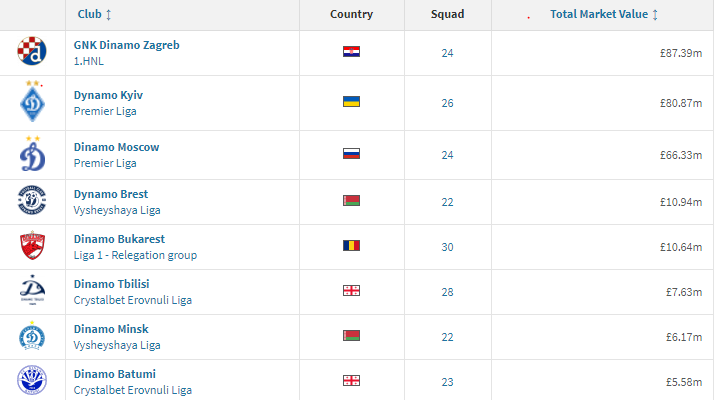
Task: Open 1.HNL league link
Action: pos(89,61)
